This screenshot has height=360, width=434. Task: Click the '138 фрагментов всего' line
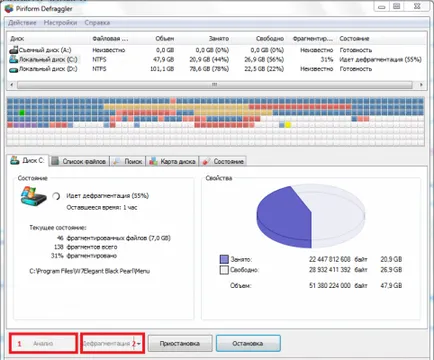85,247
